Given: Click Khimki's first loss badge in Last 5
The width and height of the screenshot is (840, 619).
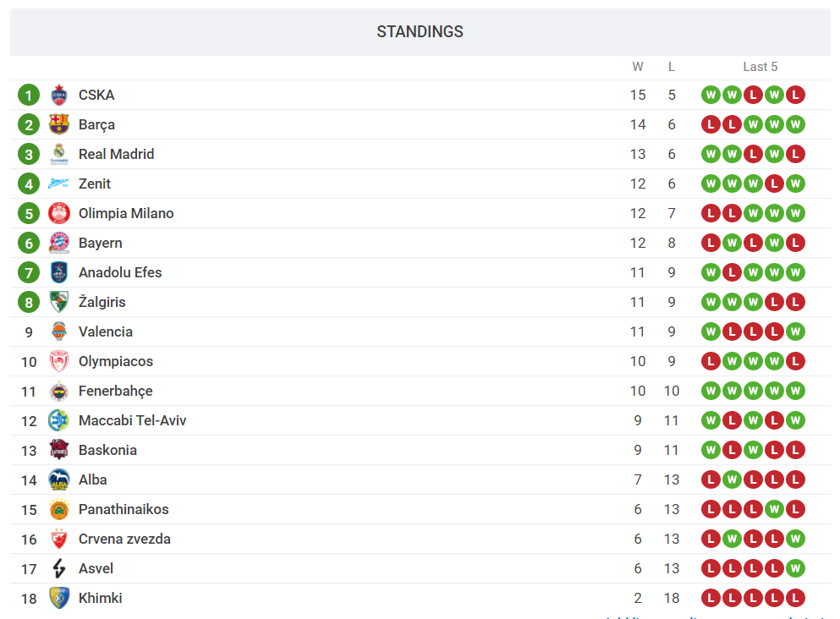Looking at the screenshot, I should click(711, 598).
